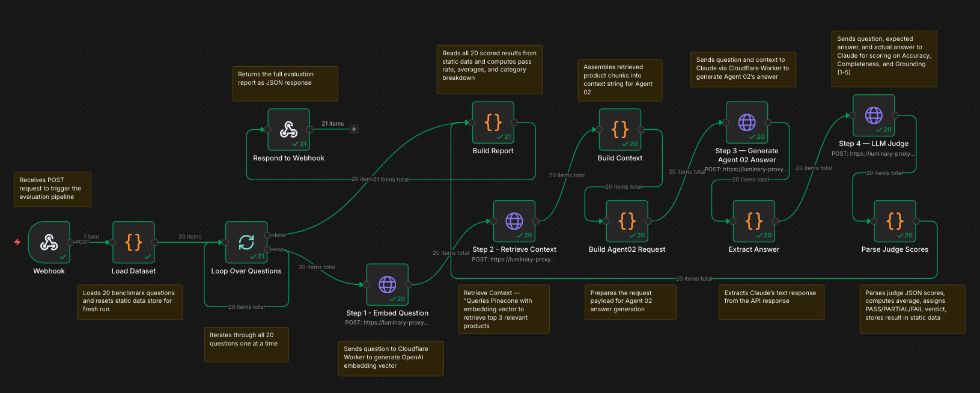Select the note 'Assembles retrieved product chunks'
980x393 pixels.
coord(620,80)
